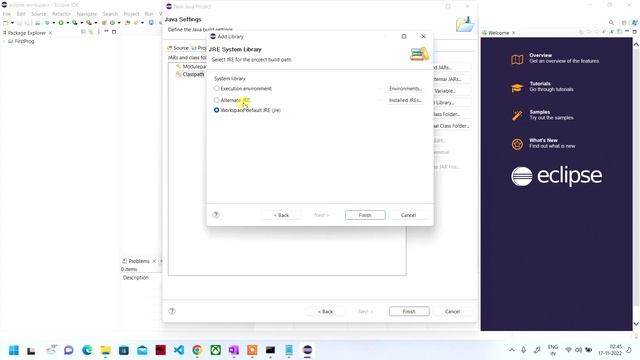
Task: Open the Navigate menu
Action: [87, 14]
